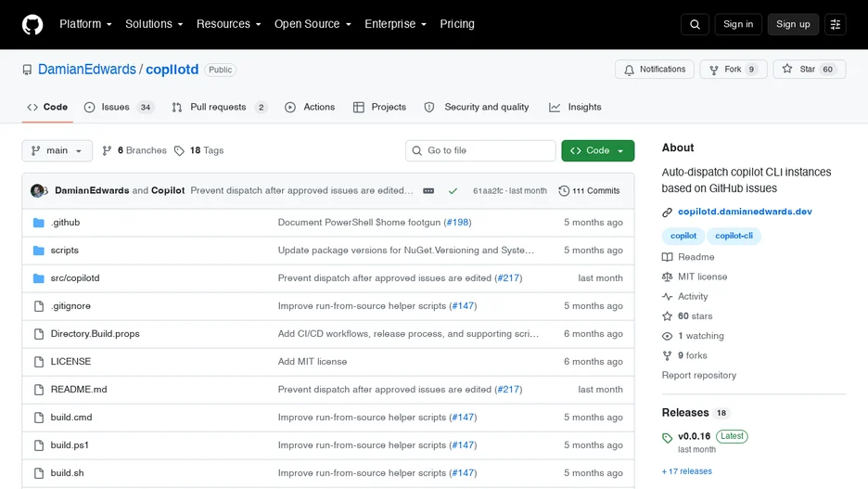
Task: Expand the Enterprise menu
Action: pos(395,24)
